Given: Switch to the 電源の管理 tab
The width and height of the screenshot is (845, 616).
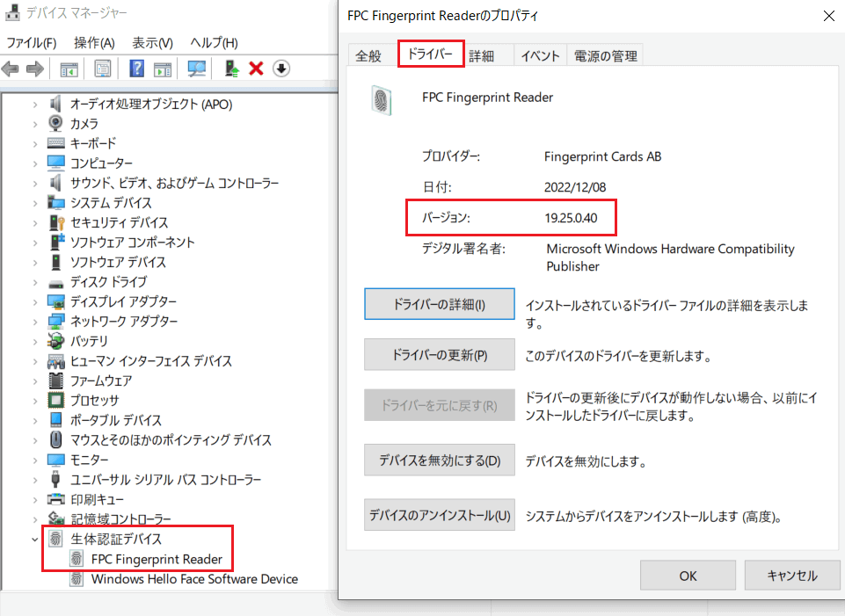Looking at the screenshot, I should [605, 56].
